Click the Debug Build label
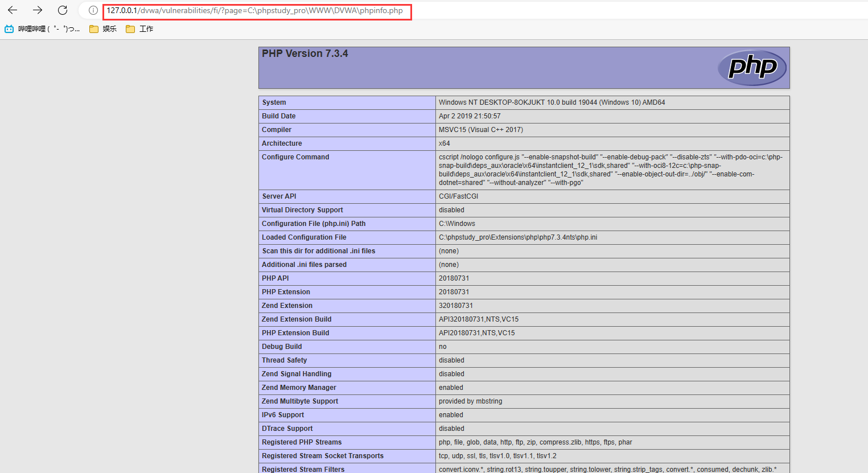 [282, 347]
